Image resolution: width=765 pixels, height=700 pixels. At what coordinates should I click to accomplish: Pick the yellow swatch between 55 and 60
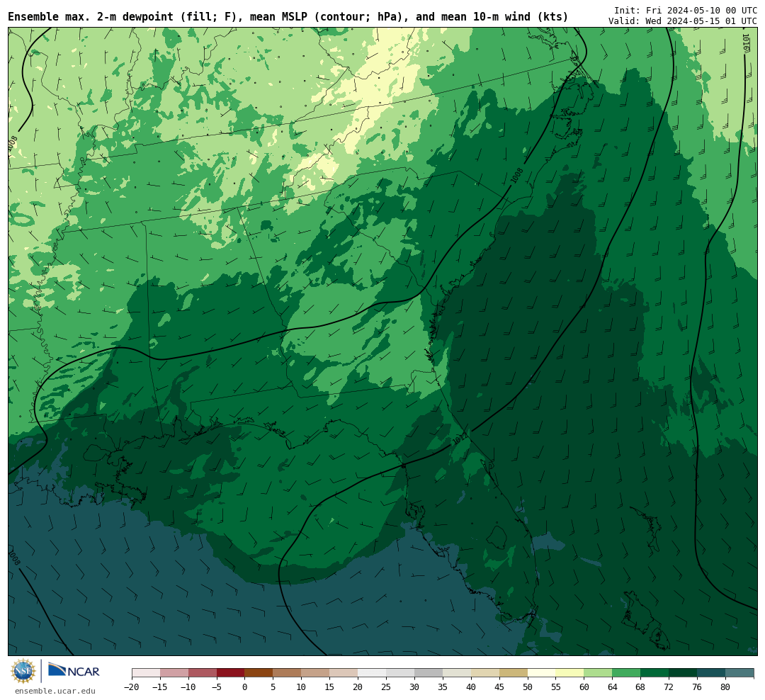[569, 673]
